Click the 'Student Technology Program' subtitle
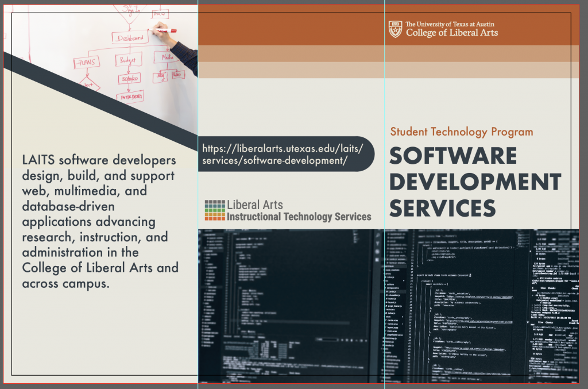Viewport: 588px width, 389px height. pyautogui.click(x=462, y=132)
